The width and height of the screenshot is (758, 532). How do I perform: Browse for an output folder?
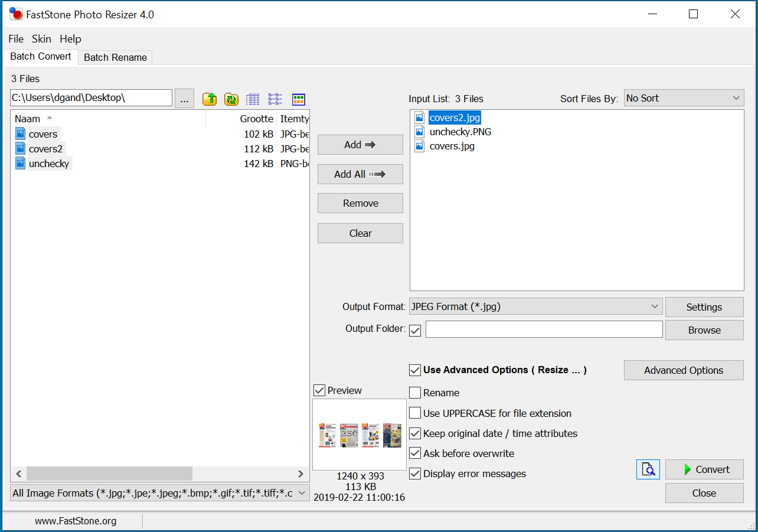[704, 330]
